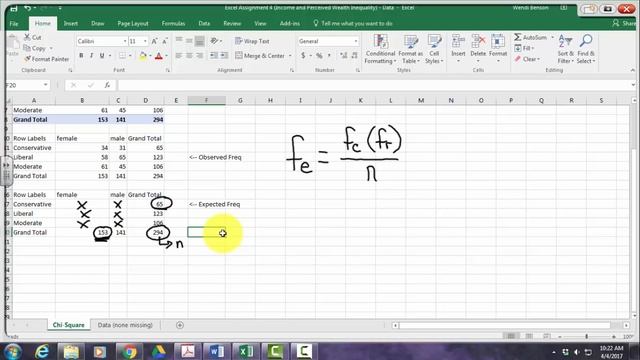This screenshot has width=640, height=360.
Task: Click Increase Decimal icon
Action: tap(343, 56)
